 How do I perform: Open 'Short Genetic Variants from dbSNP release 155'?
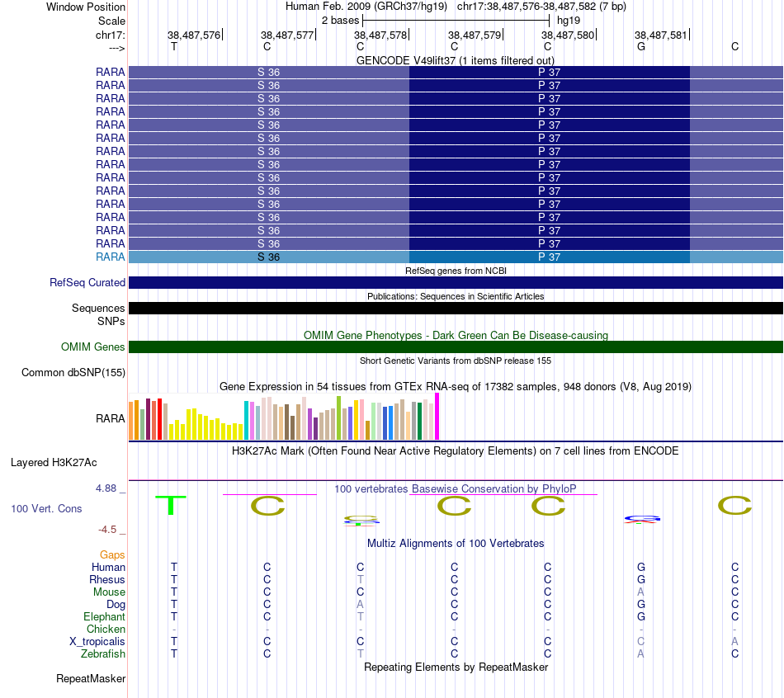tap(456, 361)
